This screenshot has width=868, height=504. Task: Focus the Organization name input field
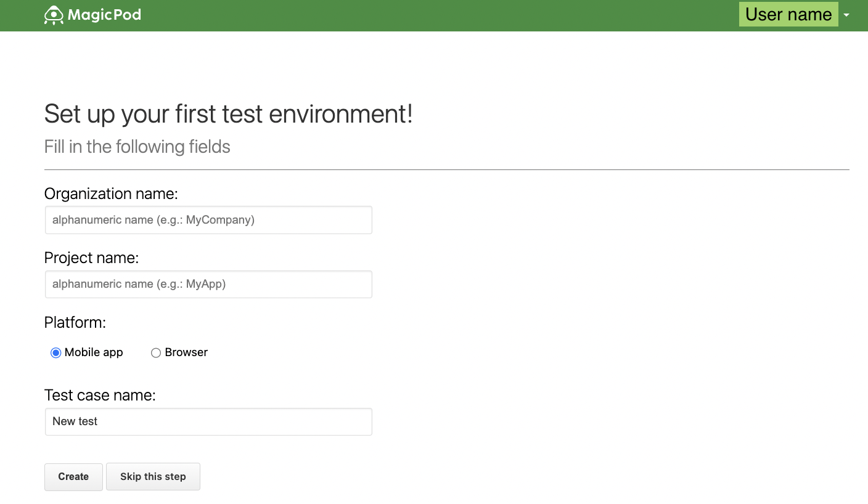pyautogui.click(x=208, y=220)
